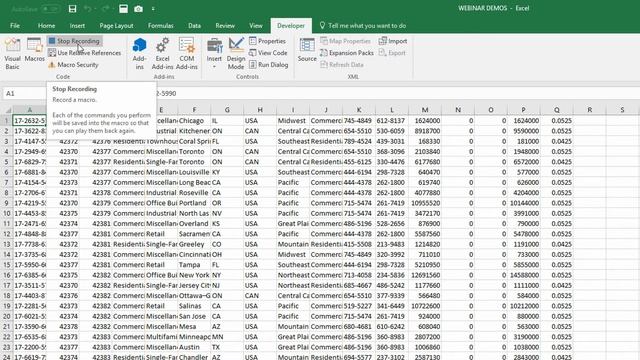Switch to the View tab
Image resolution: width=640 pixels, height=360 pixels.
[x=256, y=25]
